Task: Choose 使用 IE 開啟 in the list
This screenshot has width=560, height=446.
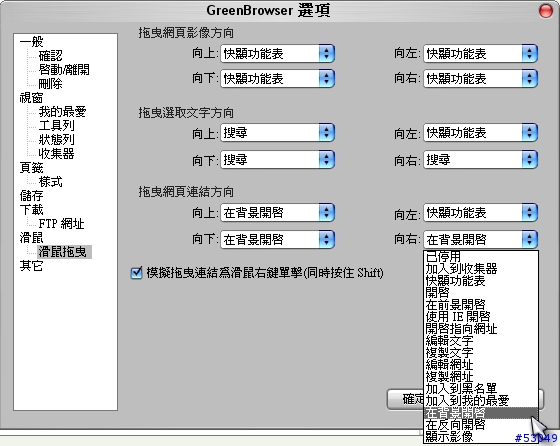Action: click(x=481, y=317)
